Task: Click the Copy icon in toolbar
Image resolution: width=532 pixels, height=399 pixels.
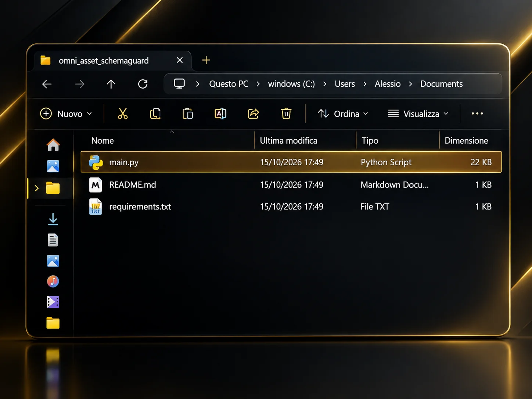Action: tap(155, 114)
